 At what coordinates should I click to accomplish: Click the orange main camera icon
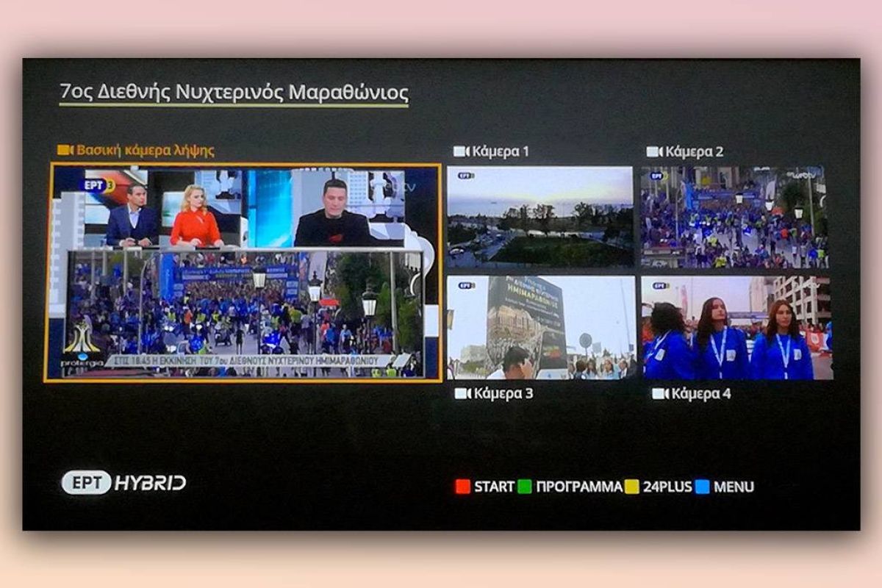[65, 151]
